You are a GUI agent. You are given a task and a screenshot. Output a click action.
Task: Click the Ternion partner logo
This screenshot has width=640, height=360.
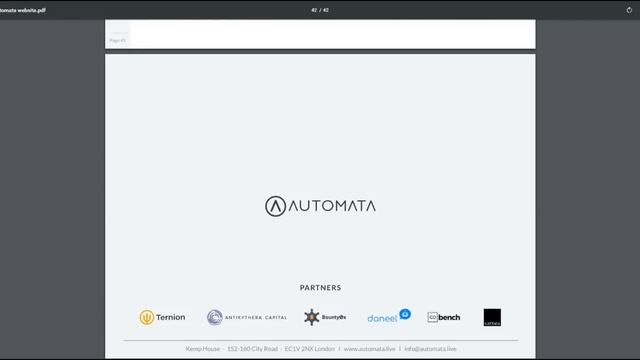(162, 317)
